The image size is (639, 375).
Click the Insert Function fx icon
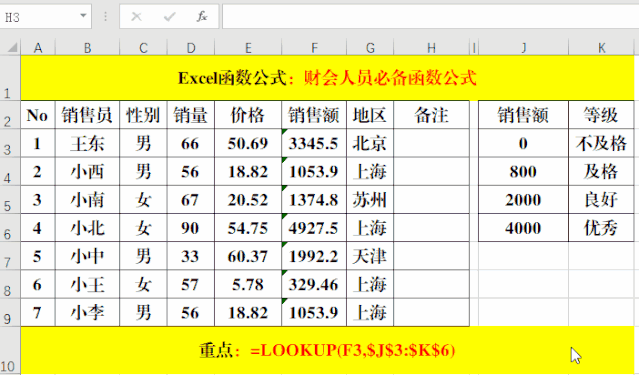tap(202, 16)
